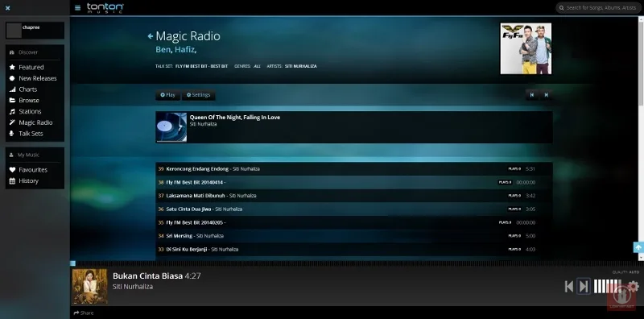Go back using the arrow beside Magic Radio
644x319 pixels.
pos(151,36)
